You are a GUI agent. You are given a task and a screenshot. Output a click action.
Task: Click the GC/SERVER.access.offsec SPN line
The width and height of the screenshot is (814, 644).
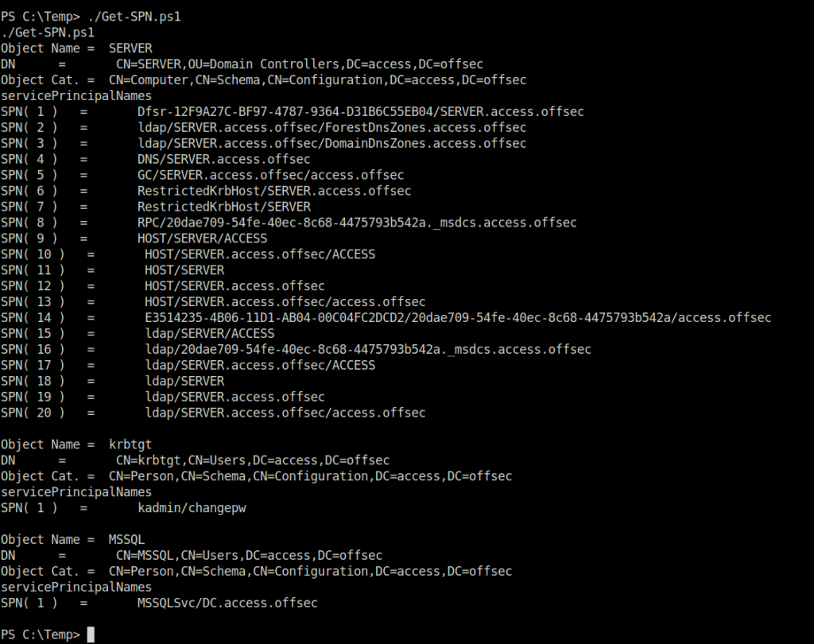(x=270, y=175)
